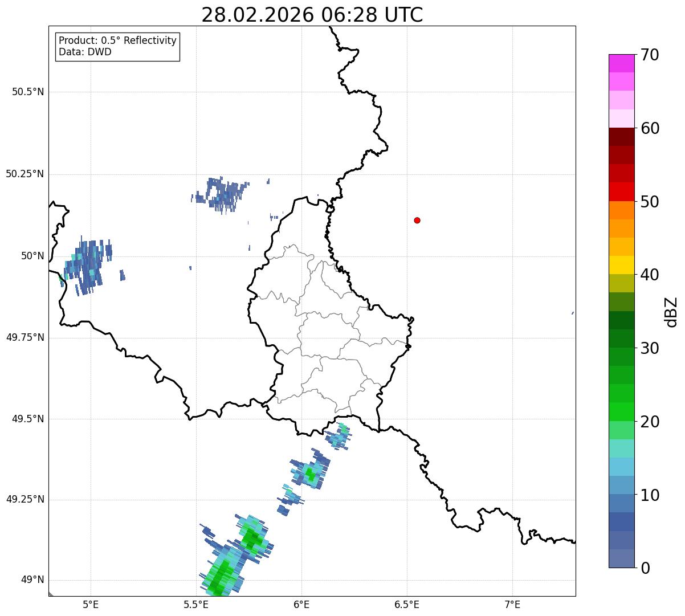Click the dBZ colorbar axis label
This screenshot has width=685, height=616.
(x=671, y=312)
